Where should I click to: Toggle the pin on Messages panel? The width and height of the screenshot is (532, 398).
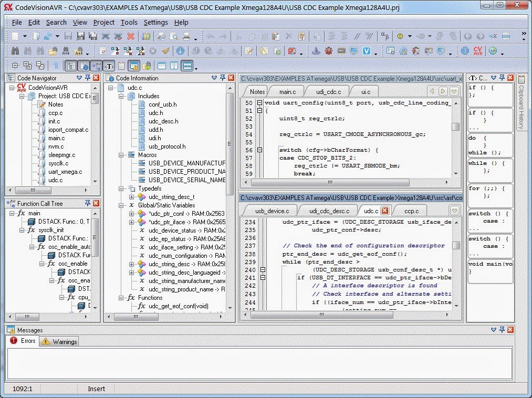coord(502,330)
